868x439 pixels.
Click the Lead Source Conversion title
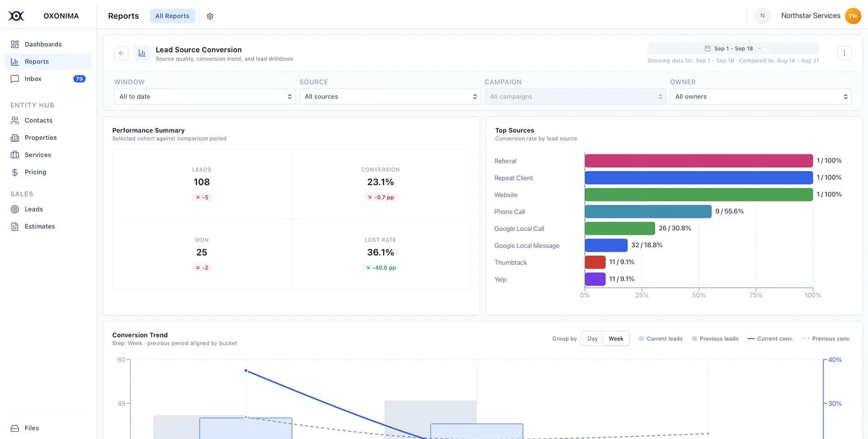pyautogui.click(x=198, y=49)
